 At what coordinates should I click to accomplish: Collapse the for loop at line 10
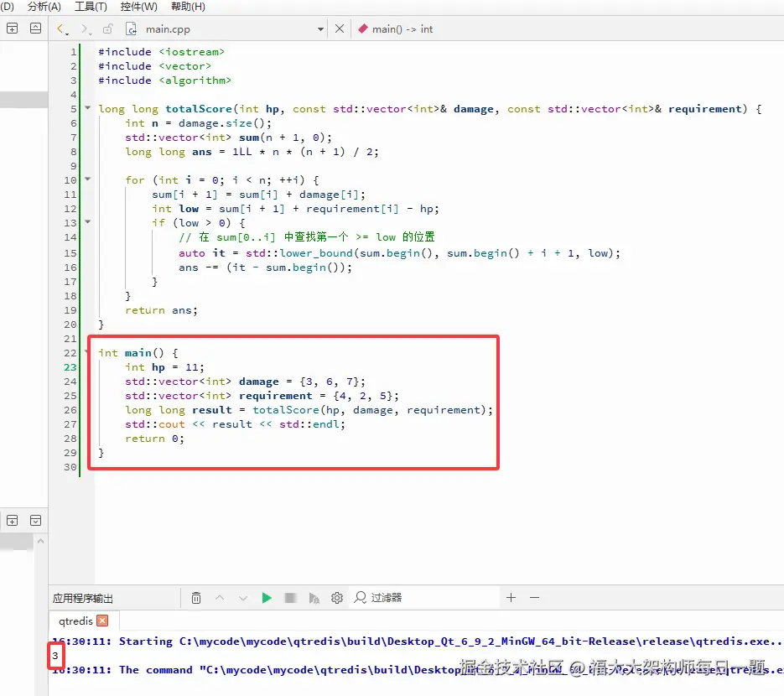click(88, 179)
